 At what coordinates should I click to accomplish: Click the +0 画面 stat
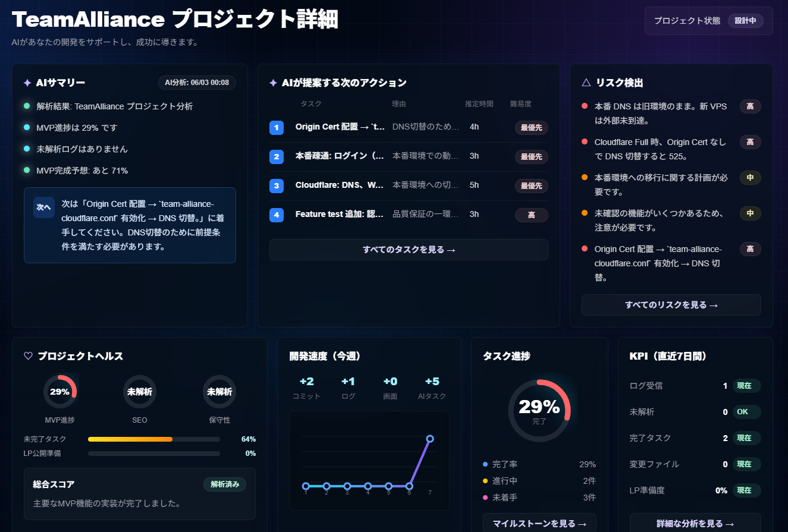pyautogui.click(x=390, y=388)
